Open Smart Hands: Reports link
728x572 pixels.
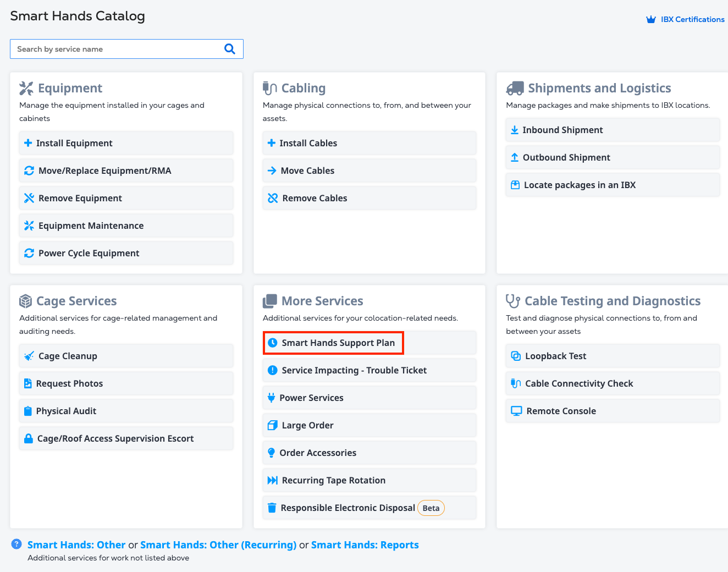365,545
